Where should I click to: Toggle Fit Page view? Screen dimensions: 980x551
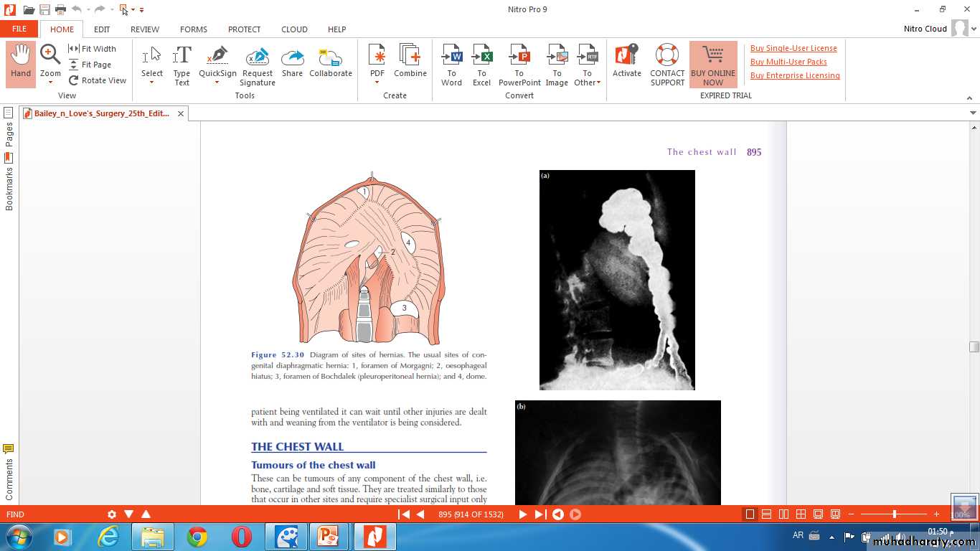tap(90, 65)
